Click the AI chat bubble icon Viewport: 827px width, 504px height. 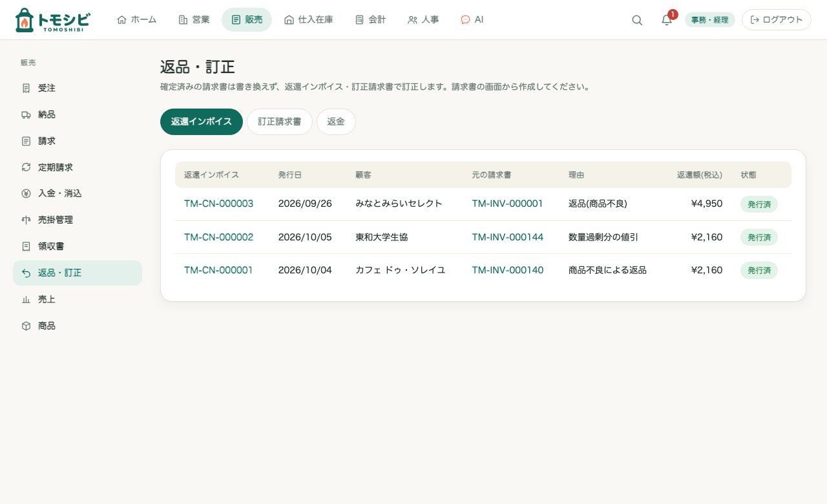(465, 20)
